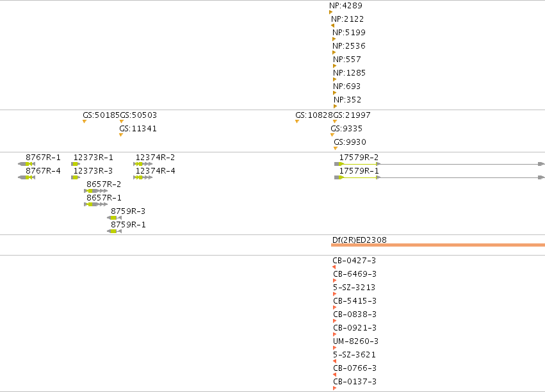
Task: Click red triangle marker under CB-0766-3
Action: coord(335,375)
